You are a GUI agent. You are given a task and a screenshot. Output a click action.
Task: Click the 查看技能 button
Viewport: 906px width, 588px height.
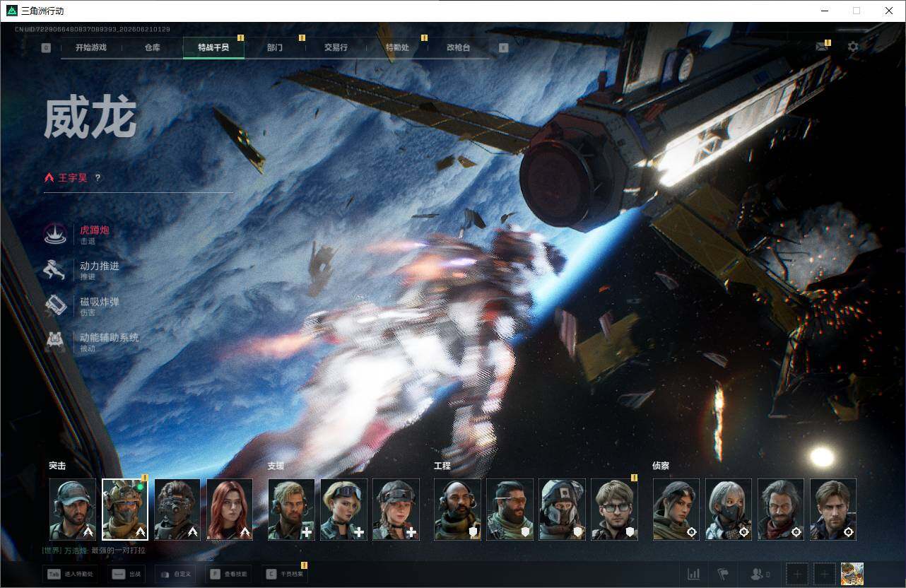click(x=228, y=574)
